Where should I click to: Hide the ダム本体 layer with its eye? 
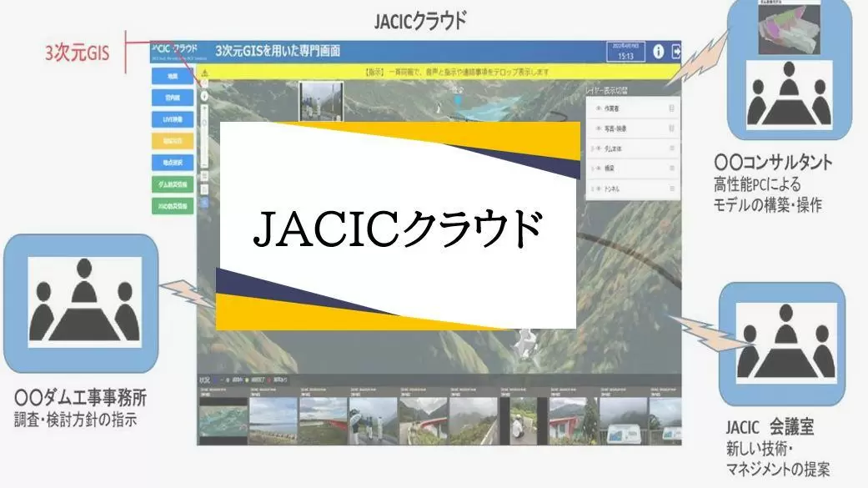point(599,148)
